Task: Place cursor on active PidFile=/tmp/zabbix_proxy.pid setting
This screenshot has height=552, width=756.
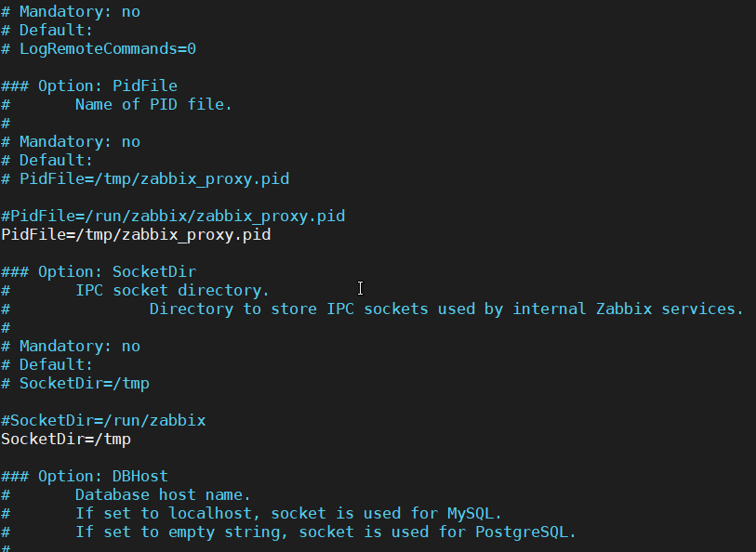Action: [x=136, y=234]
